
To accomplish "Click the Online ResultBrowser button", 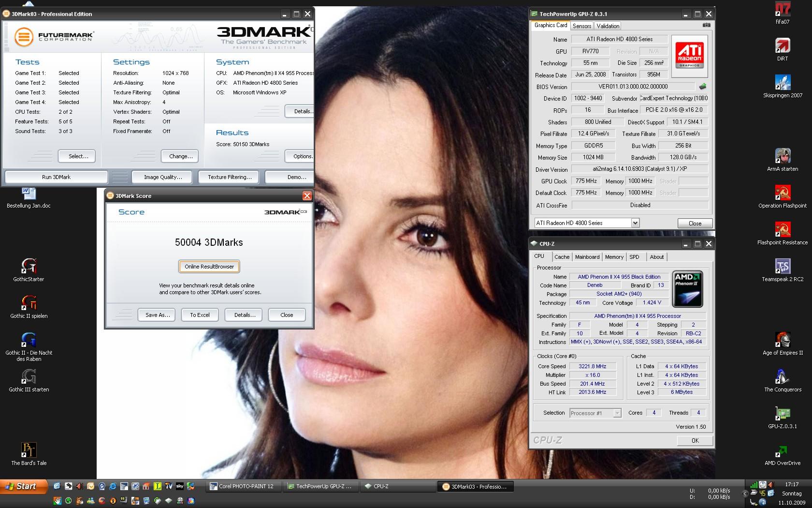I will 209,267.
